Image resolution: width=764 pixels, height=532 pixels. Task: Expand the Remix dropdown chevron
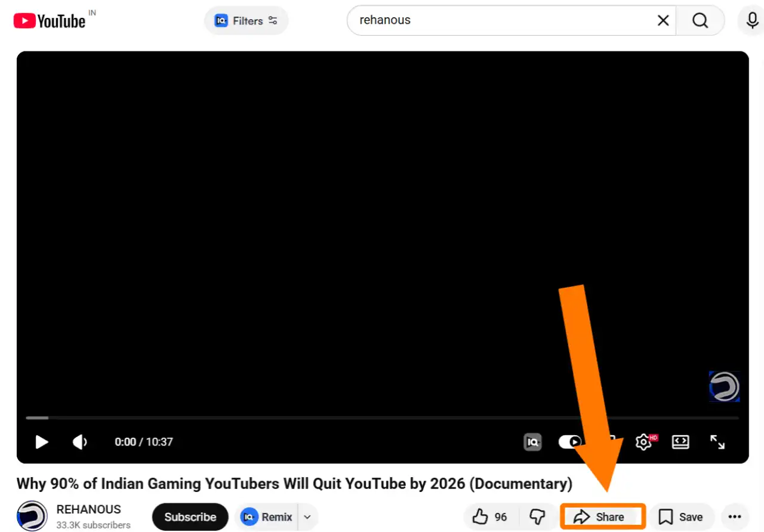(x=307, y=516)
